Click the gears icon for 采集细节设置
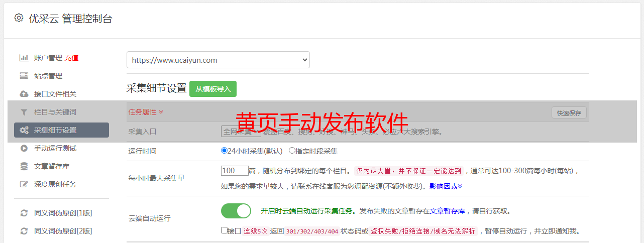 tap(24, 130)
